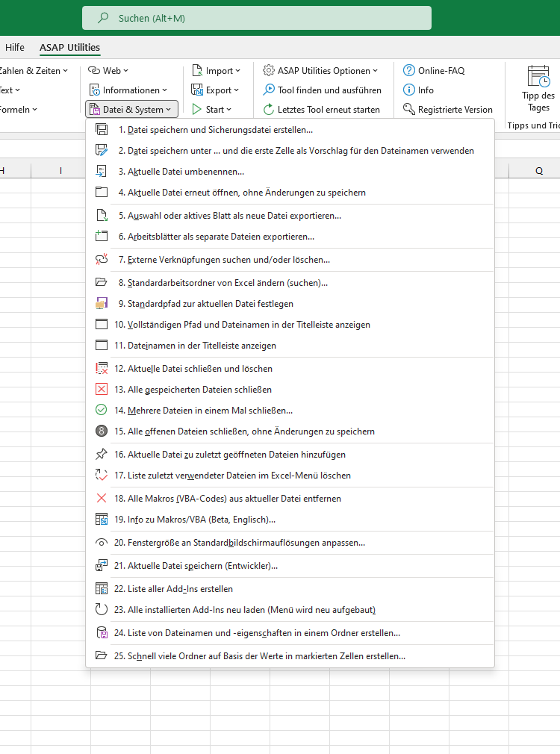Select column Q header

click(539, 171)
